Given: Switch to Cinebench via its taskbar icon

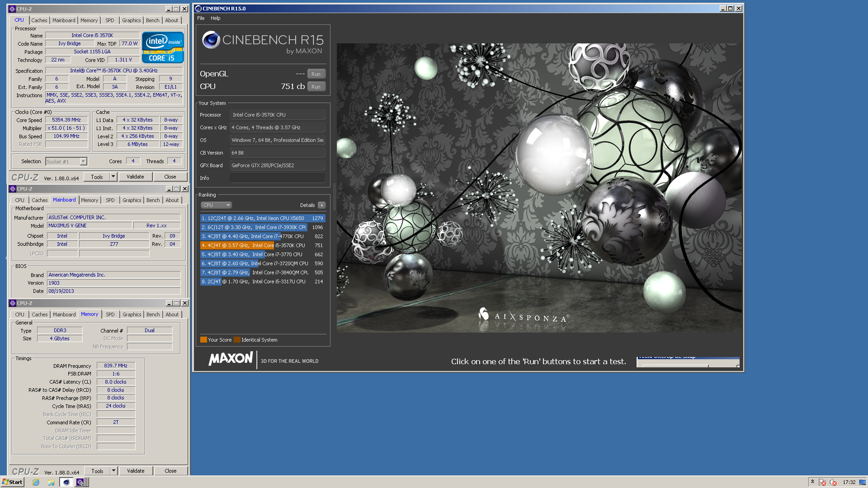Looking at the screenshot, I should click(66, 482).
